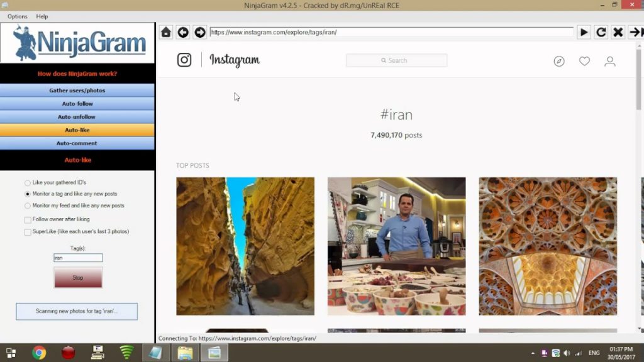This screenshot has height=362, width=644.
Task: Enable 'Follow owner after liking' checkbox
Action: pos(28,220)
